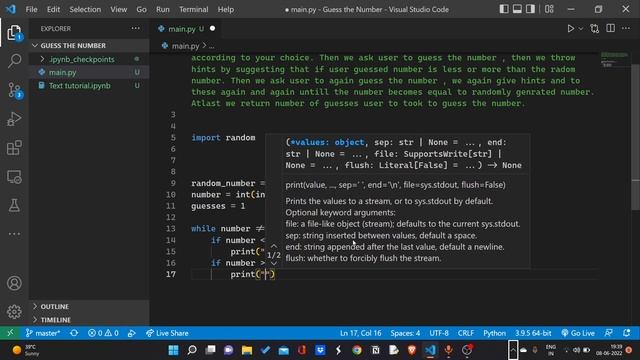Open the Extensions view

(14, 148)
